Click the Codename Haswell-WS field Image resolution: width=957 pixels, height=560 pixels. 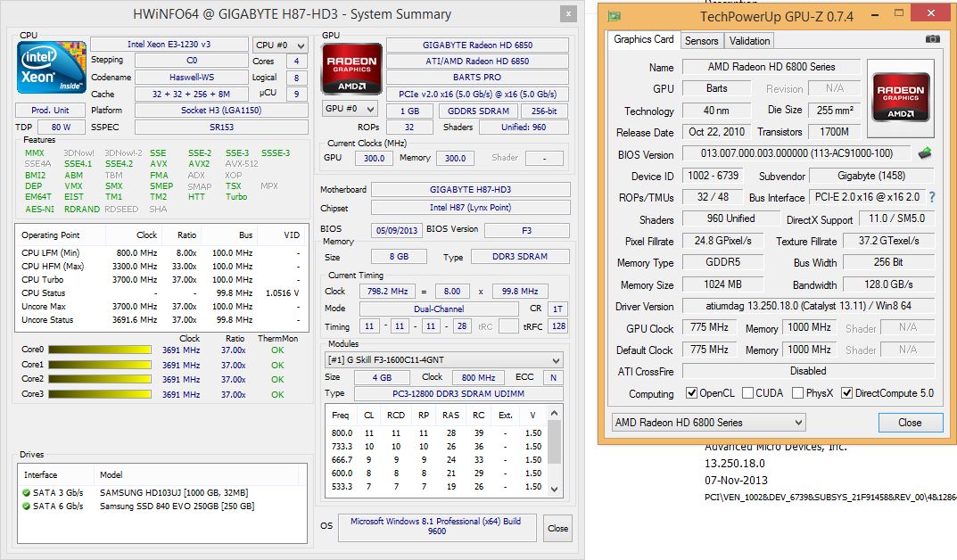191,78
